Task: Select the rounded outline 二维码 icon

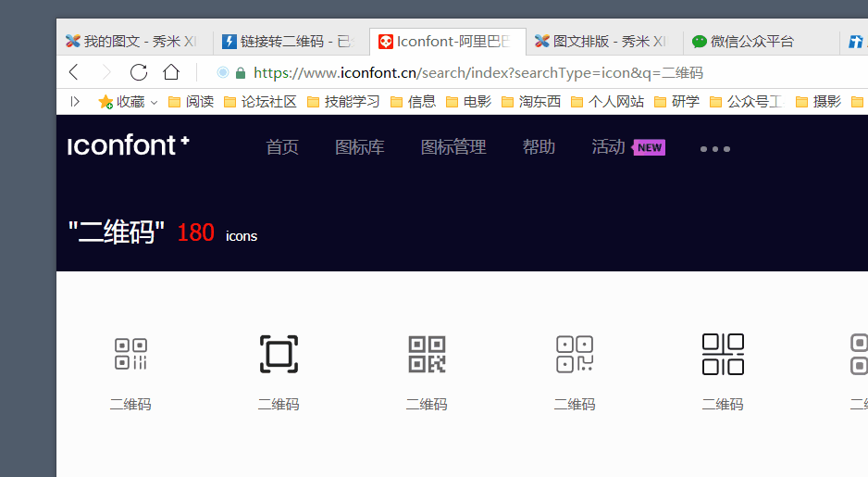Action: [x=575, y=354]
